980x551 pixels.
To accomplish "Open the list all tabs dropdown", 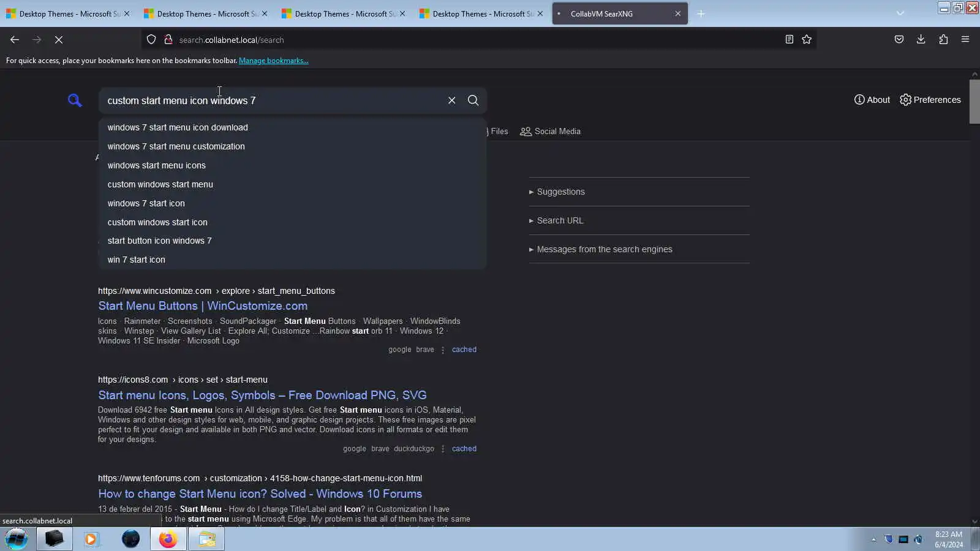I will click(900, 13).
